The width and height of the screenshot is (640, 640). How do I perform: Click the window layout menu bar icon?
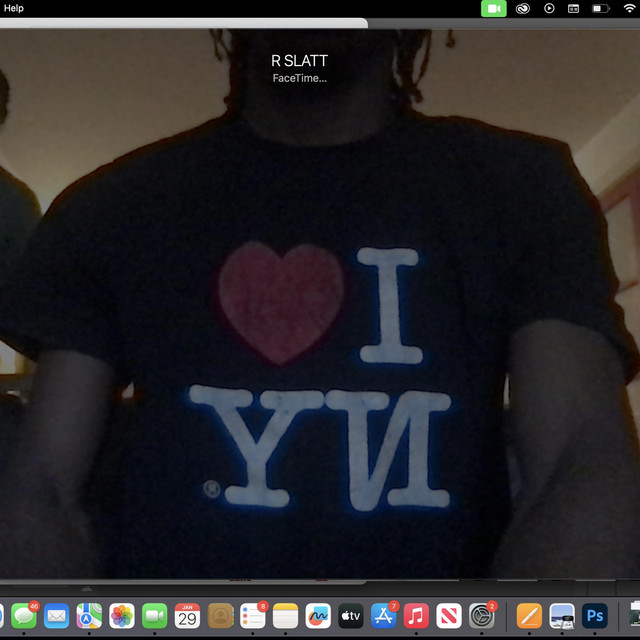coord(574,8)
